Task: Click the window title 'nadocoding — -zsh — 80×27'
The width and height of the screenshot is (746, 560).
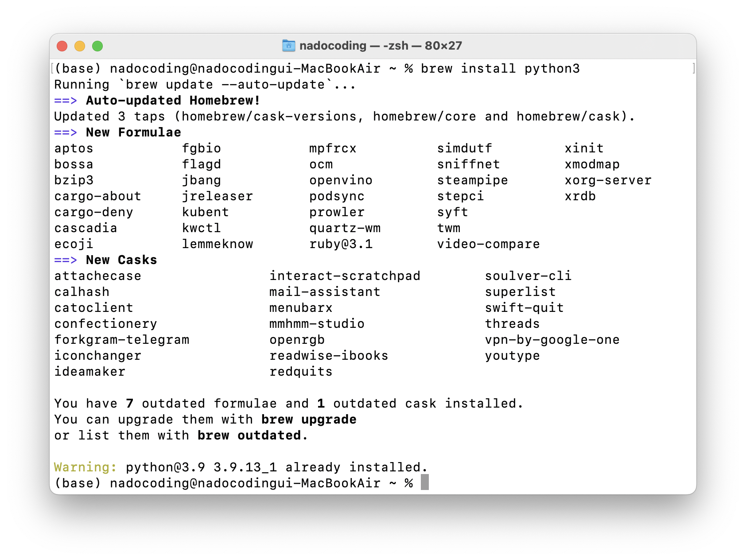Action: tap(381, 46)
